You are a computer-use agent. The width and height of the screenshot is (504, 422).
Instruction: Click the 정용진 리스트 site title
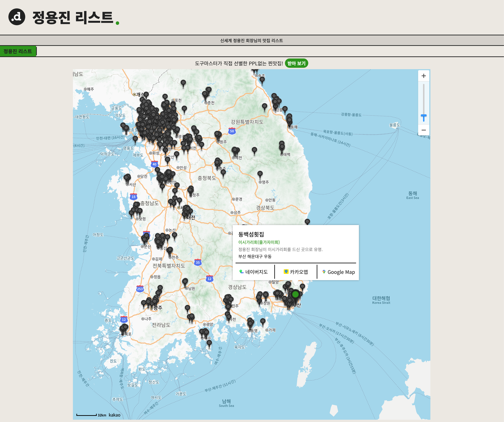click(73, 17)
